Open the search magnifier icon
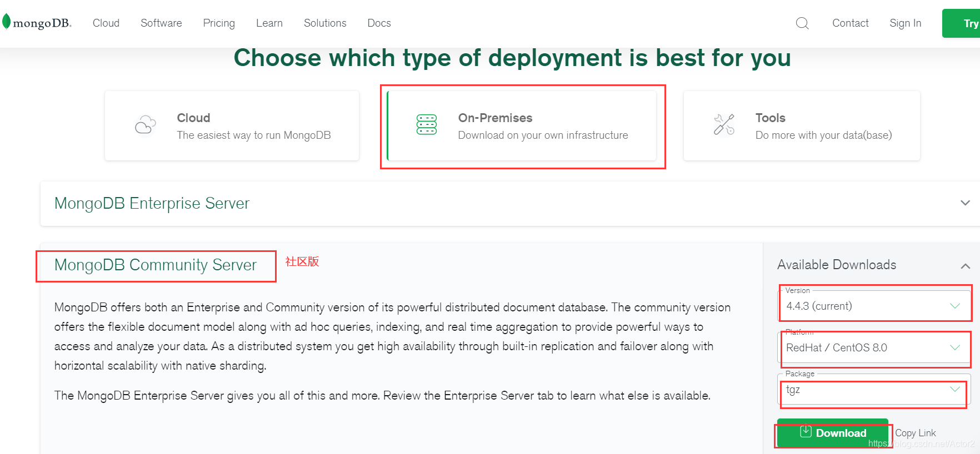The height and width of the screenshot is (454, 980). coord(802,23)
